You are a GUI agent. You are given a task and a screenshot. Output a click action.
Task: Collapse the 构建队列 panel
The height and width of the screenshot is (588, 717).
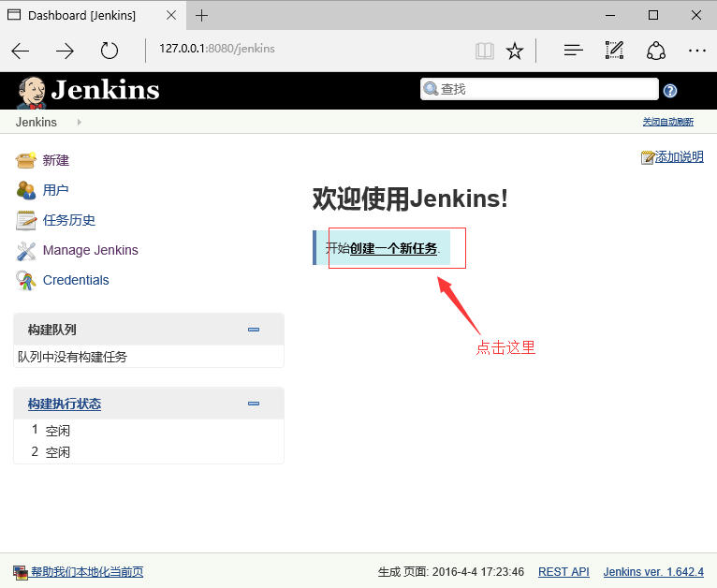pyautogui.click(x=254, y=330)
